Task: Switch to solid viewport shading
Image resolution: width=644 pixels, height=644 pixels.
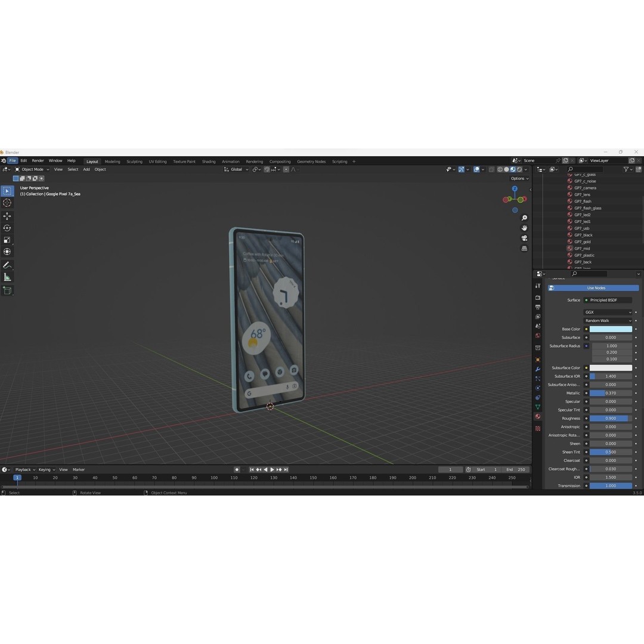Action: 506,169
